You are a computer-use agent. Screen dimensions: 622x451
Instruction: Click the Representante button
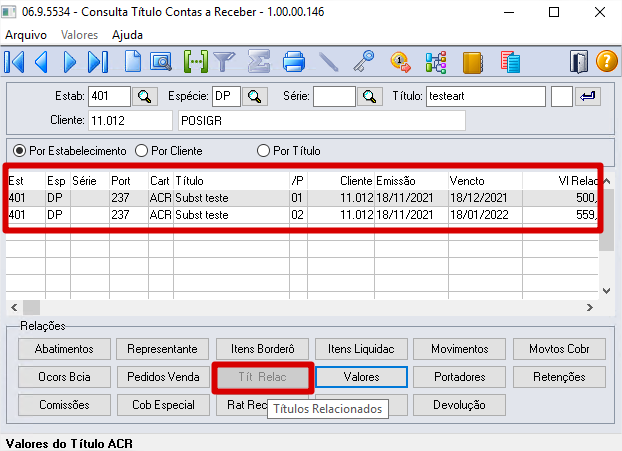click(x=162, y=349)
